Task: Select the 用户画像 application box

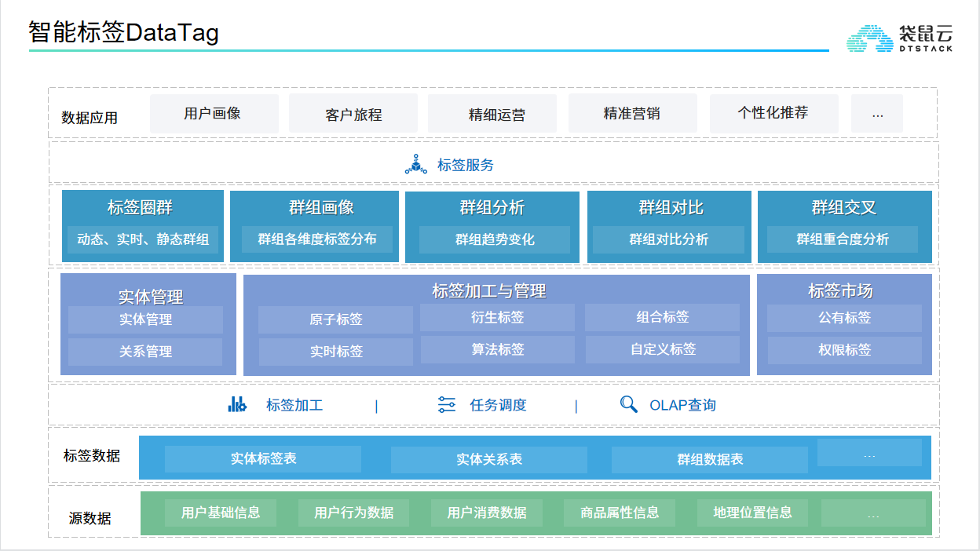Action: (214, 113)
